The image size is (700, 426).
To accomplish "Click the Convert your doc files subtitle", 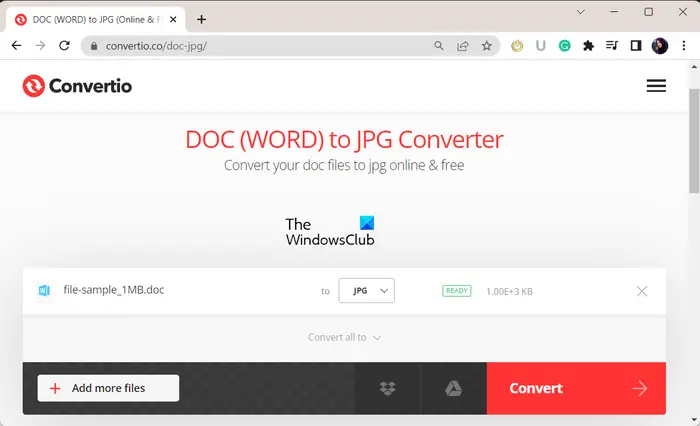I will pyautogui.click(x=344, y=165).
